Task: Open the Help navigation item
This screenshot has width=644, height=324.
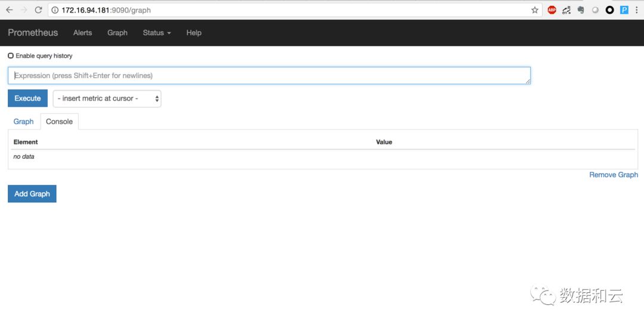Action: coord(194,33)
